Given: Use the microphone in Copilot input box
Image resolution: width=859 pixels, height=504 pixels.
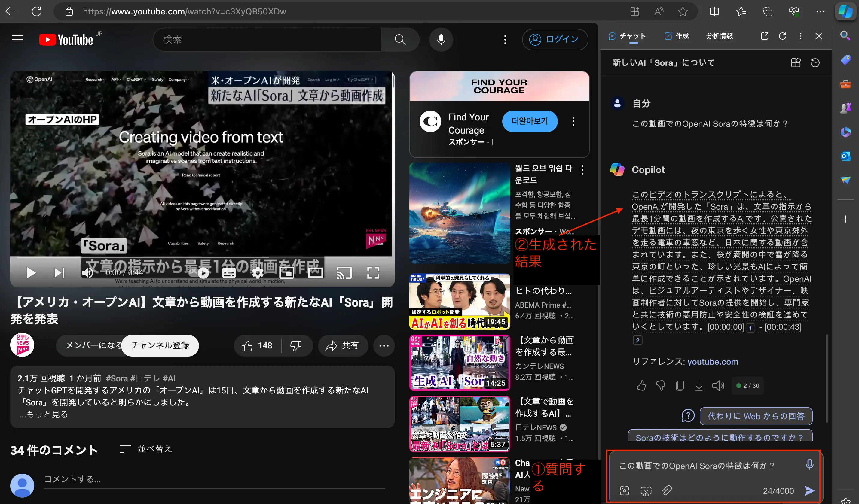Looking at the screenshot, I should 810,464.
